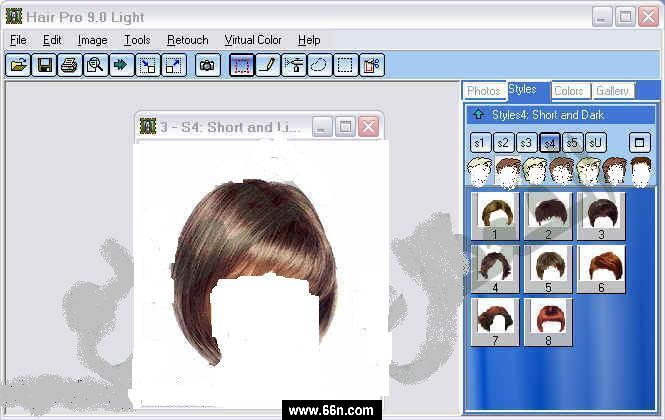Switch to the Gallery tab
The height and width of the screenshot is (420, 665).
point(612,91)
